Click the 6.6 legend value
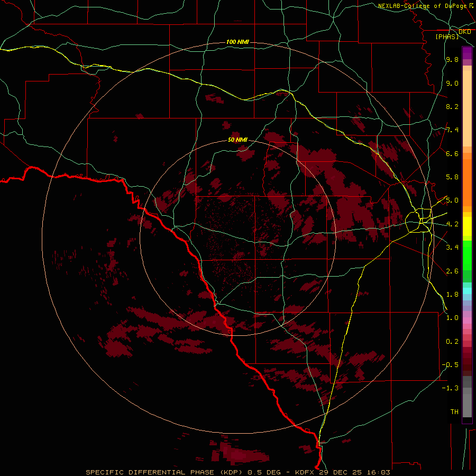Viewport: 476px width, 476px height. coord(452,153)
